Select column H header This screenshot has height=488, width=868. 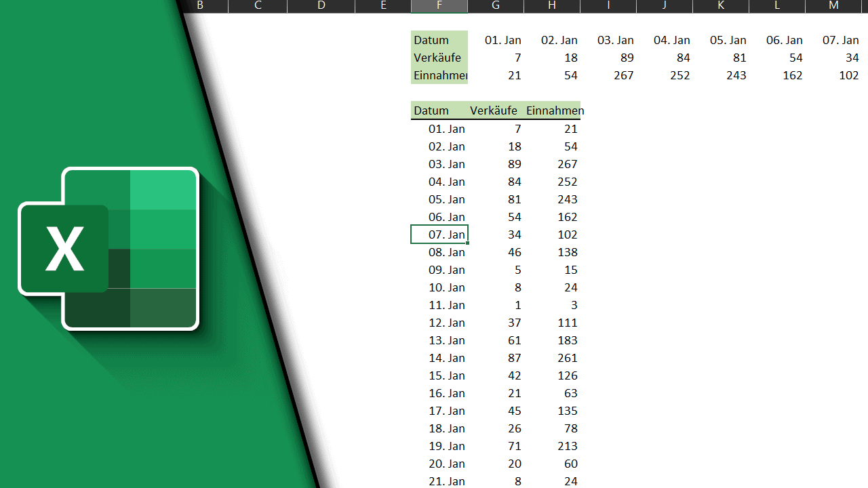[552, 6]
